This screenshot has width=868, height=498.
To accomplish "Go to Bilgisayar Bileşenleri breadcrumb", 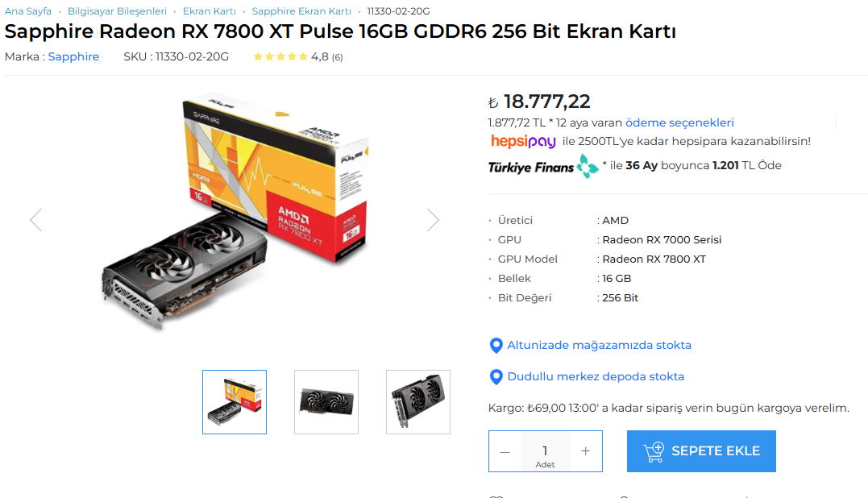I will [x=117, y=11].
